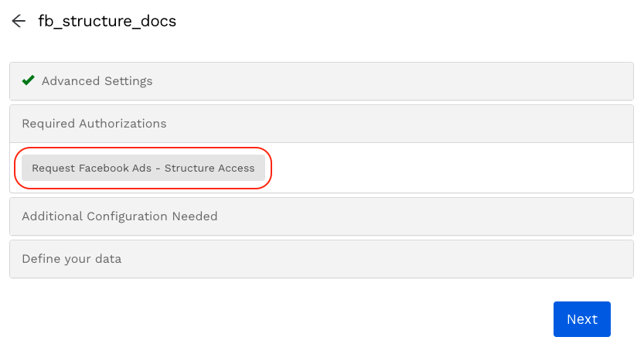Screen dimensions: 644x354
Task: Open the Define your data section
Action: click(321, 259)
